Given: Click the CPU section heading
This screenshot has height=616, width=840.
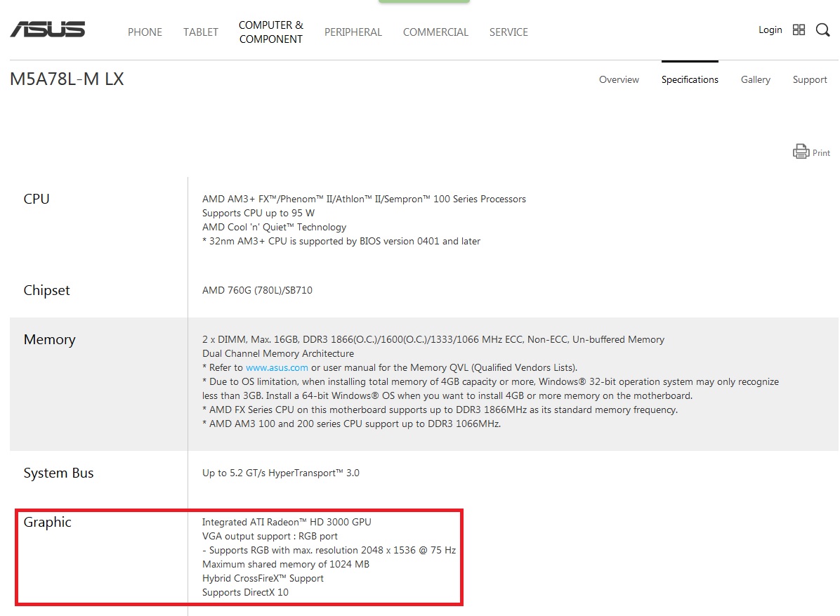Looking at the screenshot, I should (x=37, y=199).
